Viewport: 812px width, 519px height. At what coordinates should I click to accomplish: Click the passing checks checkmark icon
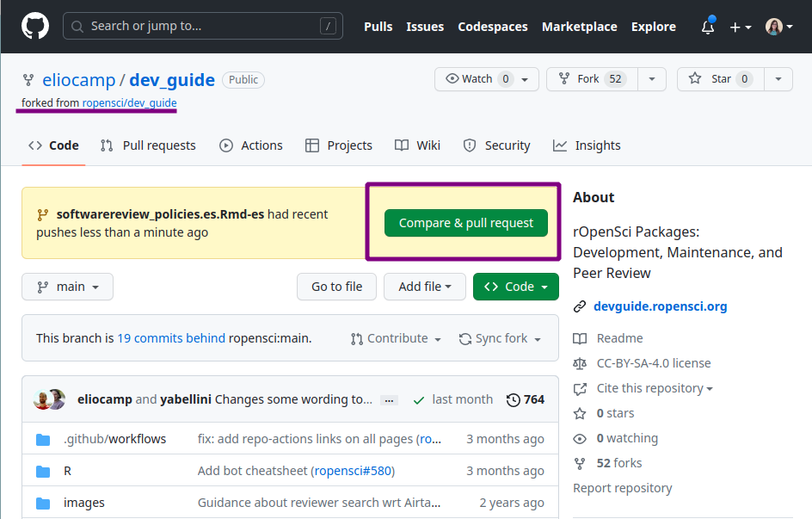tap(419, 400)
